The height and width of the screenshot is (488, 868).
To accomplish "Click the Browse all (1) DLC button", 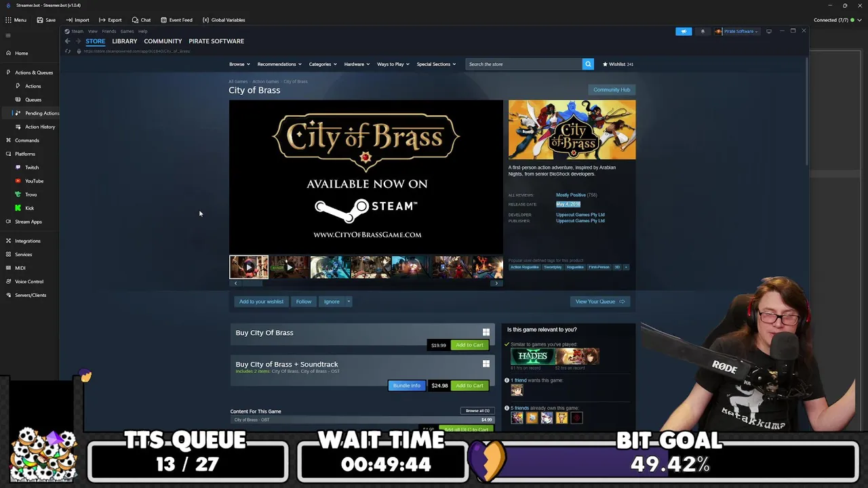I will 477,411.
